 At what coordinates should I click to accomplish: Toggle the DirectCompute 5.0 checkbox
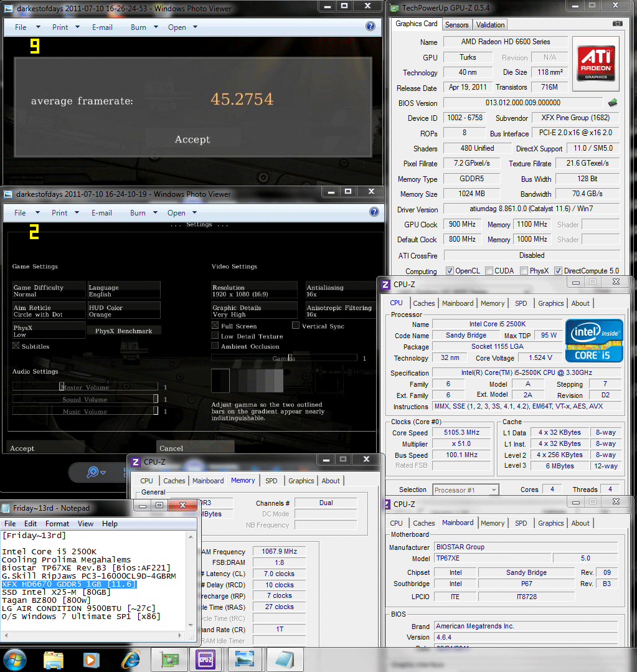point(558,270)
